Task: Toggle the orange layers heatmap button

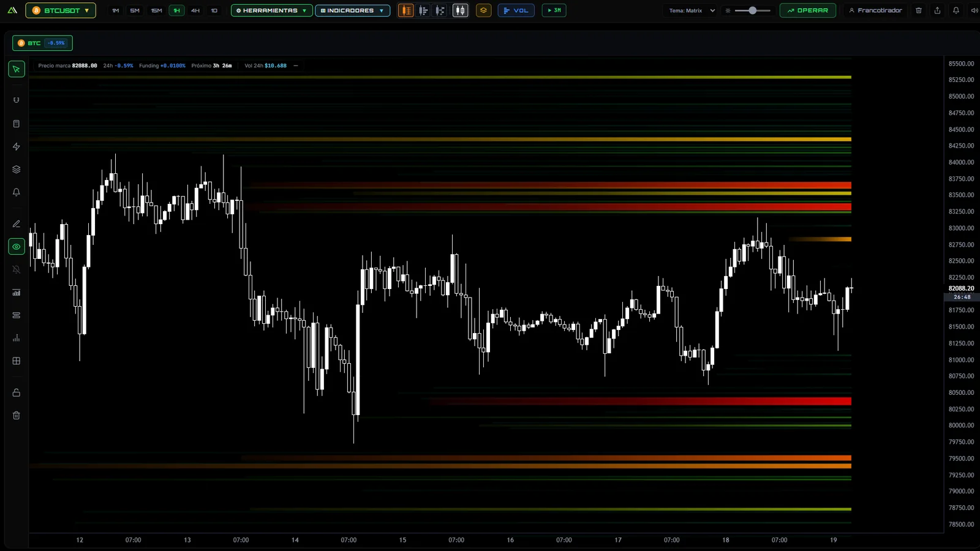Action: coord(483,10)
